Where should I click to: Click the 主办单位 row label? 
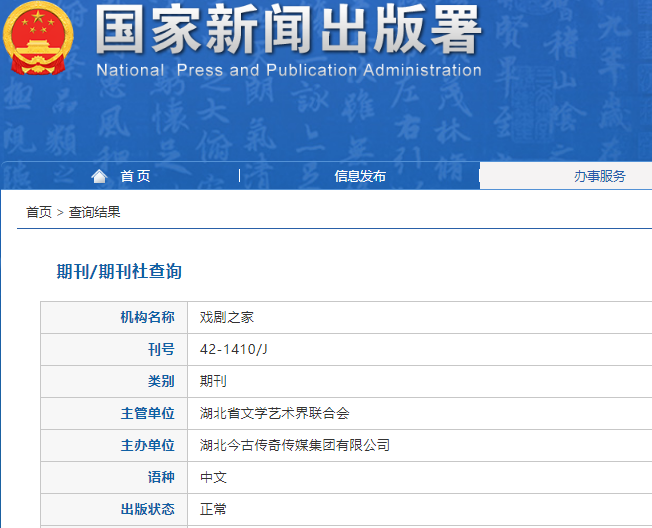click(x=148, y=445)
